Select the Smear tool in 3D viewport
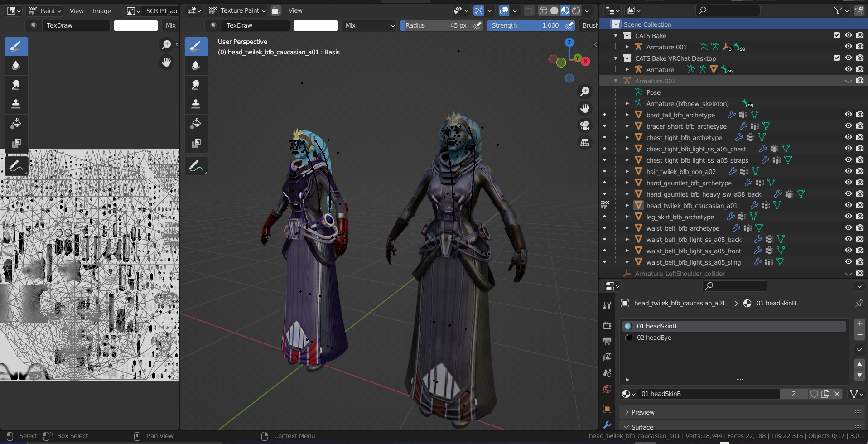The width and height of the screenshot is (868, 444). (x=196, y=85)
